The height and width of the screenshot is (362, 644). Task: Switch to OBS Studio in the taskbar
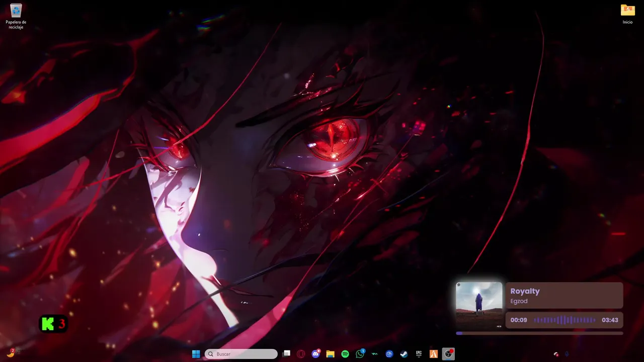448,354
